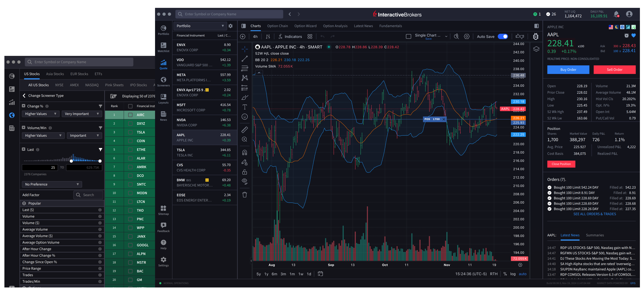Viewport: 644px width, 295px height.
Task: Select the text annotation tool
Action: tap(245, 107)
